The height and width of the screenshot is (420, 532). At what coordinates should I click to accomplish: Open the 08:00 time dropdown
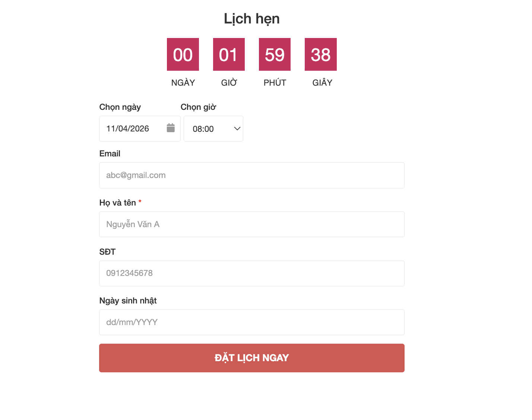(213, 129)
